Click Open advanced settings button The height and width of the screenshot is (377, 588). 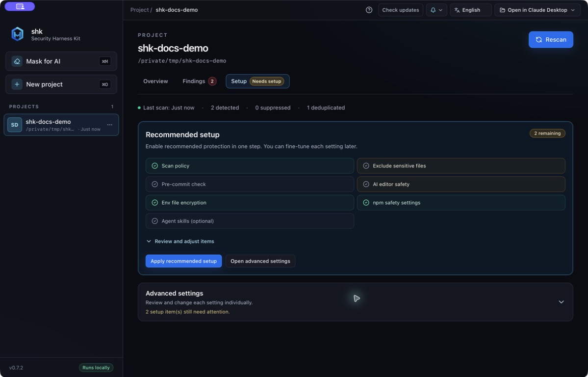pos(260,261)
